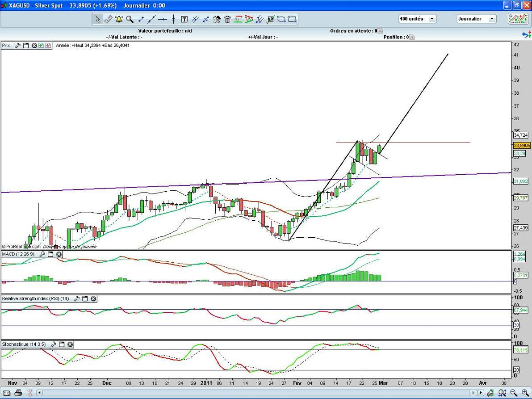Select the triangle pattern detection tool
Screen dimensions: 532x399
click(x=249, y=19)
